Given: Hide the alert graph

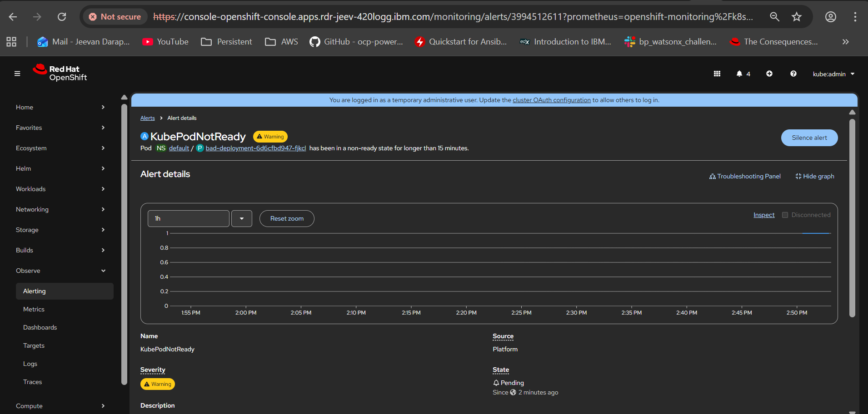Looking at the screenshot, I should point(815,176).
